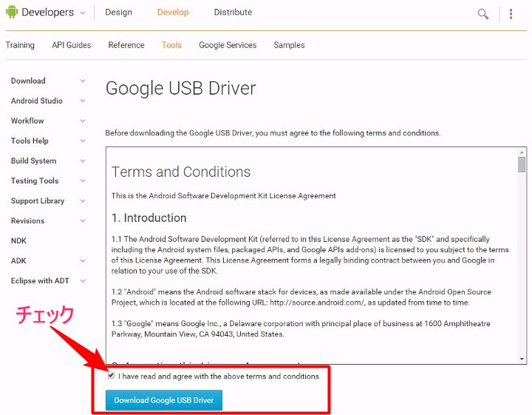Click the Android robot logo
The width and height of the screenshot is (532, 415).
[x=12, y=12]
